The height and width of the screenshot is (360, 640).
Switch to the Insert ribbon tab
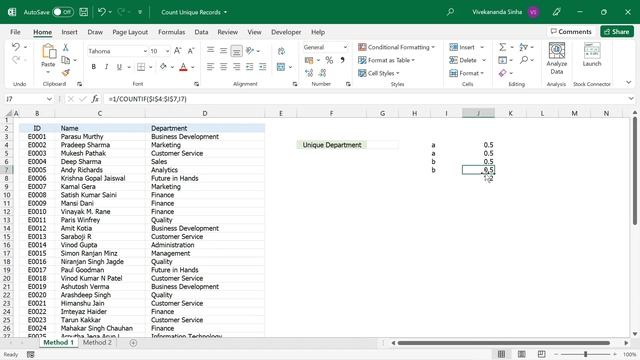pos(69,32)
